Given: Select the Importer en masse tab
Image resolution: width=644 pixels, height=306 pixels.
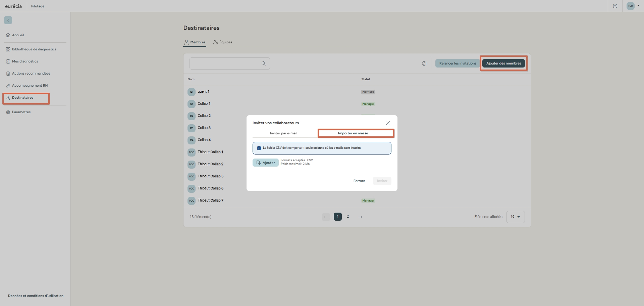Looking at the screenshot, I should click(x=353, y=133).
